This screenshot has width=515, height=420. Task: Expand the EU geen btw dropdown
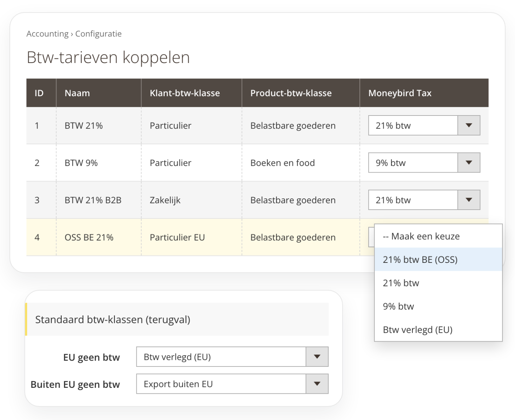232,357
